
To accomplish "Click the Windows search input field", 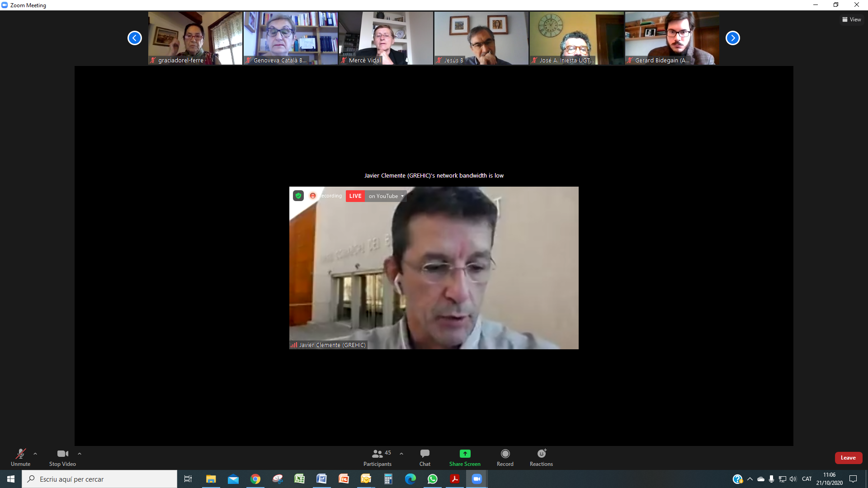I will click(99, 479).
